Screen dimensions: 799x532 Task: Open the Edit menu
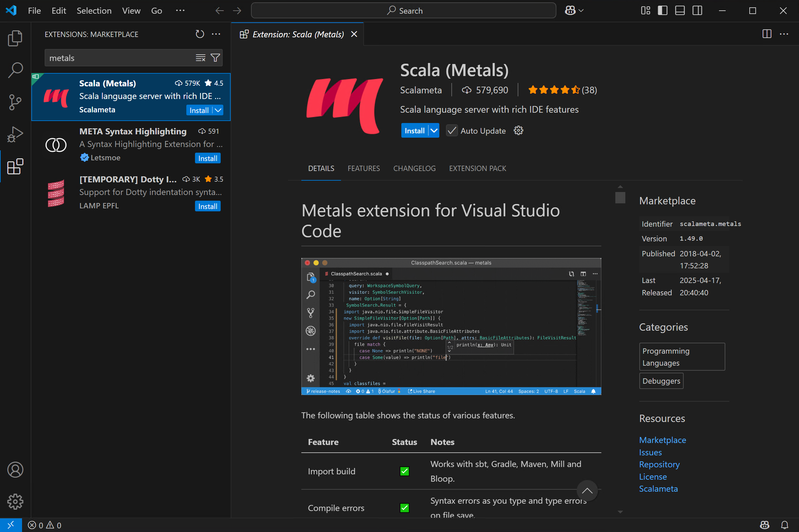click(59, 11)
